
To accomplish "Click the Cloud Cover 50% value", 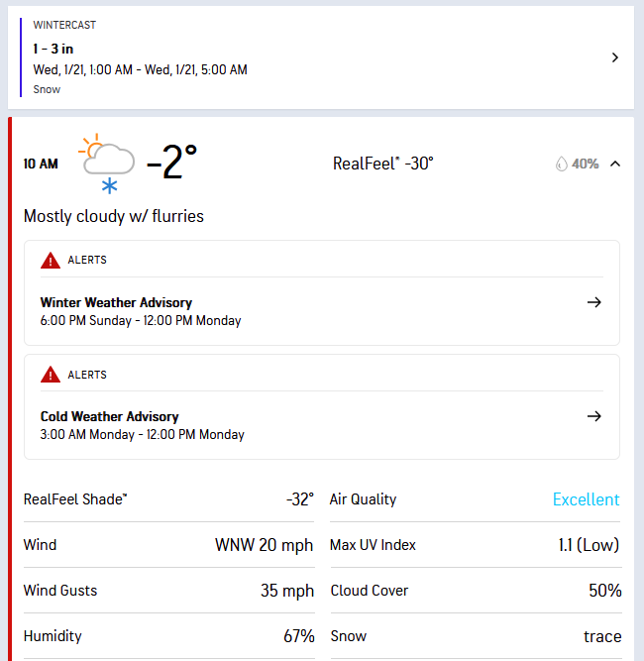I will (x=603, y=591).
